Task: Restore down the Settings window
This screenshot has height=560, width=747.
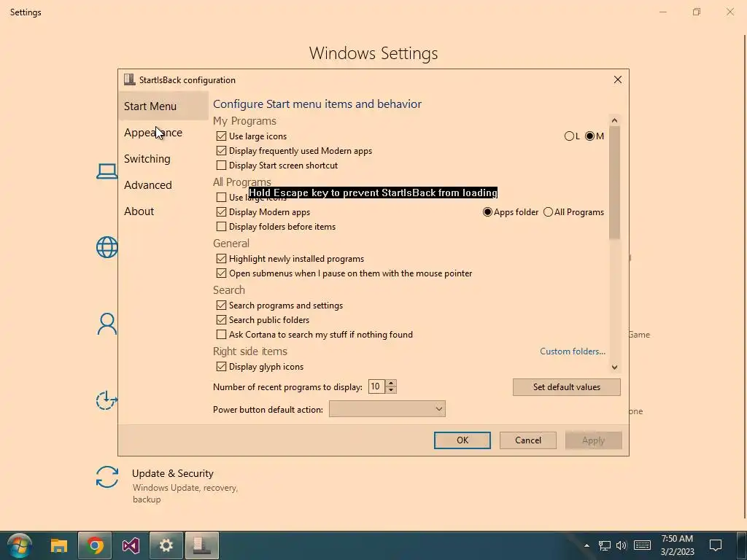Action: (x=697, y=12)
